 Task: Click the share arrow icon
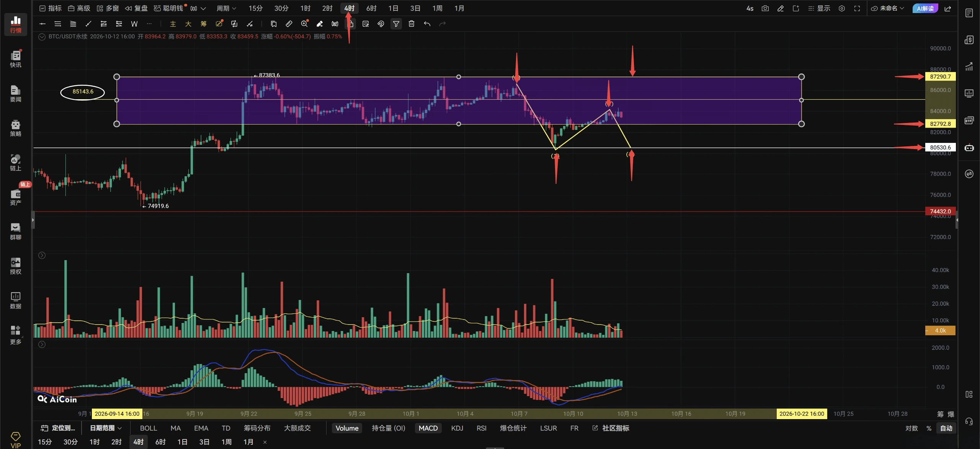[x=948, y=8]
